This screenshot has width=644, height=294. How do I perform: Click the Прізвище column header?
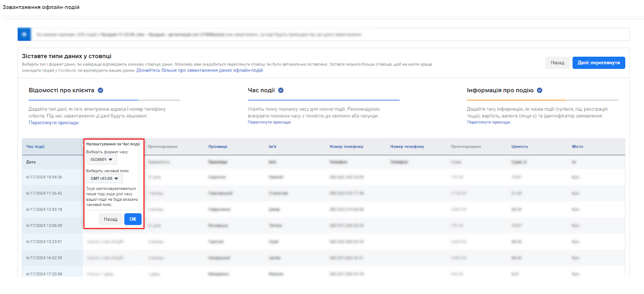pos(218,147)
